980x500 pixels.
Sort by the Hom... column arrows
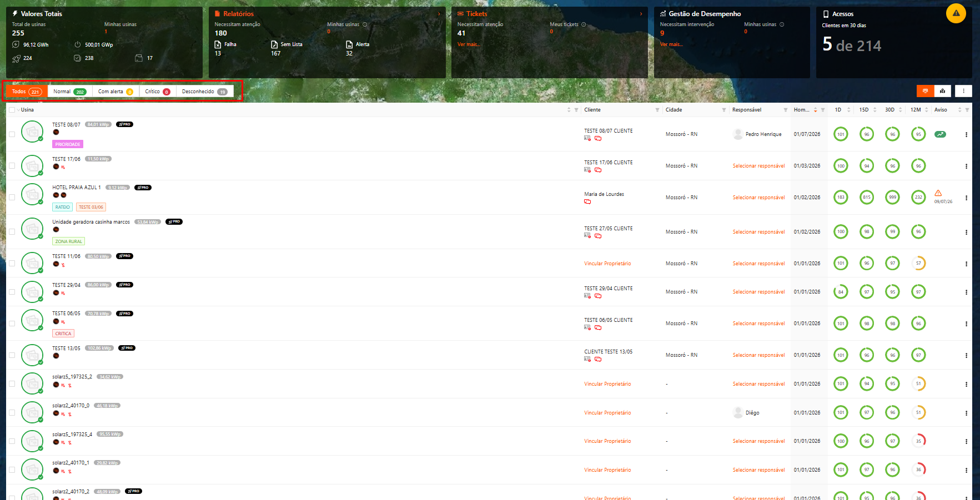coord(815,110)
